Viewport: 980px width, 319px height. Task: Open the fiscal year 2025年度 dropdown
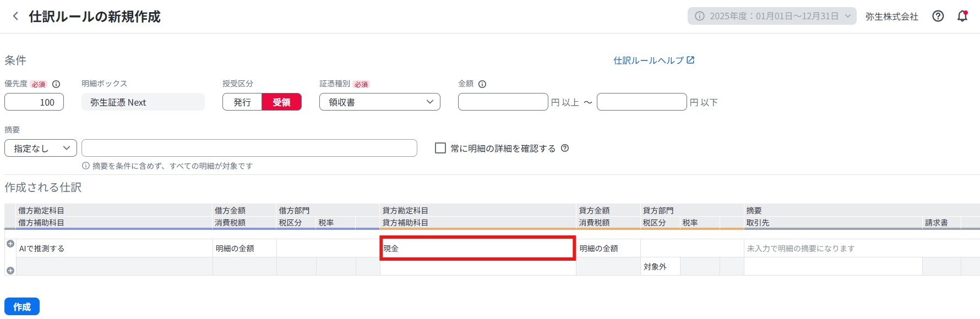coord(772,16)
